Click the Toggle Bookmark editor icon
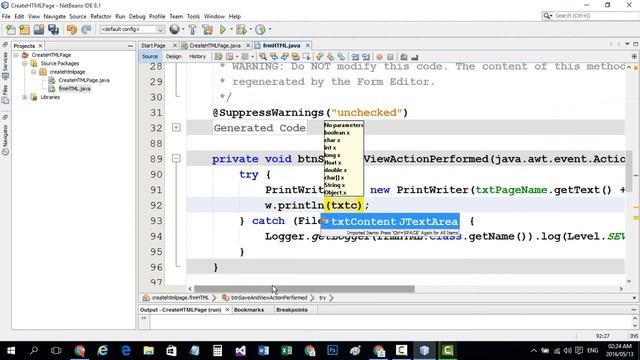640x360 pixels. pyautogui.click(x=341, y=57)
